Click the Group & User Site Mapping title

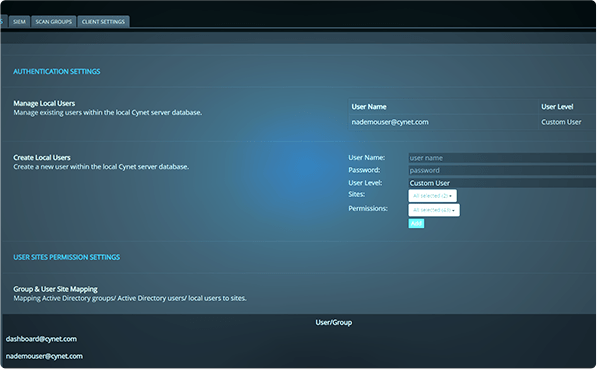coord(55,289)
